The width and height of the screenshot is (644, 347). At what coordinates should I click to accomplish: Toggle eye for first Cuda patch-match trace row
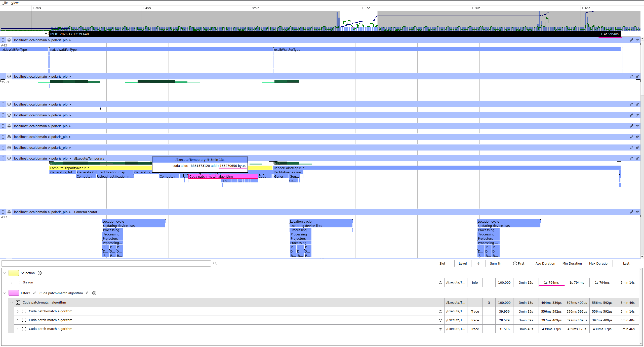point(440,311)
